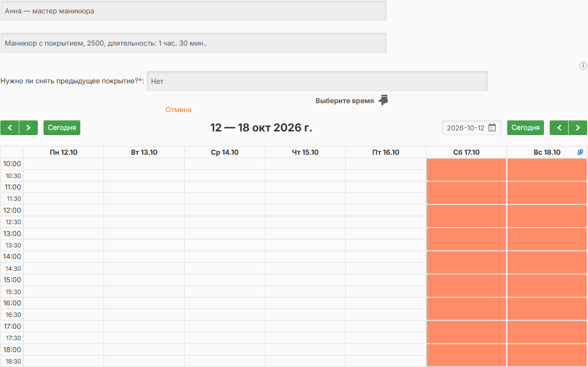Select the Вт 13.10 day header
The image size is (588, 367).
click(x=144, y=152)
